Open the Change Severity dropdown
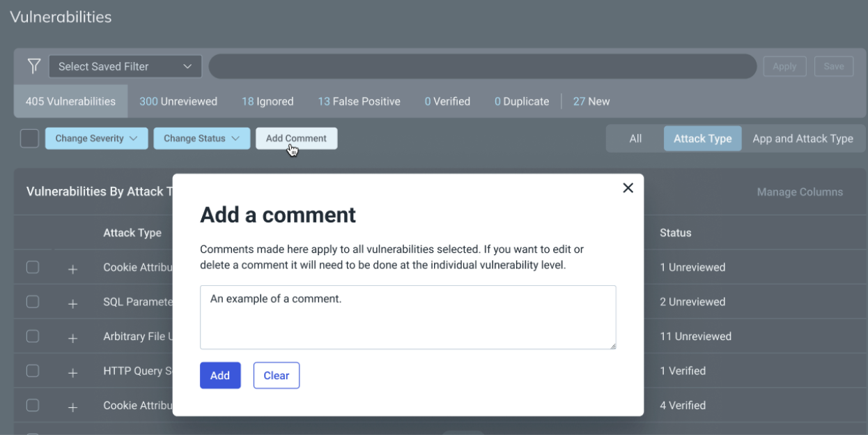Screen dimensions: 868x435 (96, 138)
